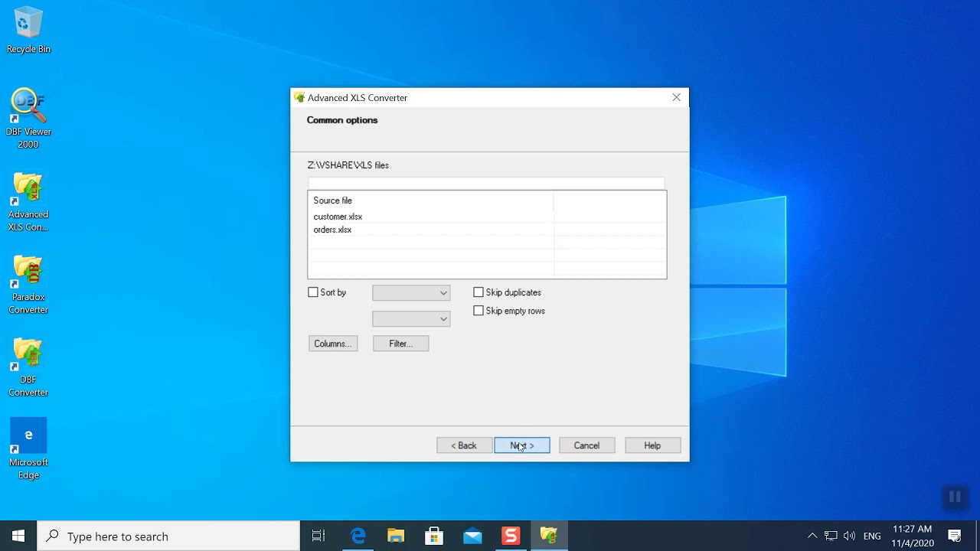
Task: Enable the Sort by checkbox
Action: point(313,292)
